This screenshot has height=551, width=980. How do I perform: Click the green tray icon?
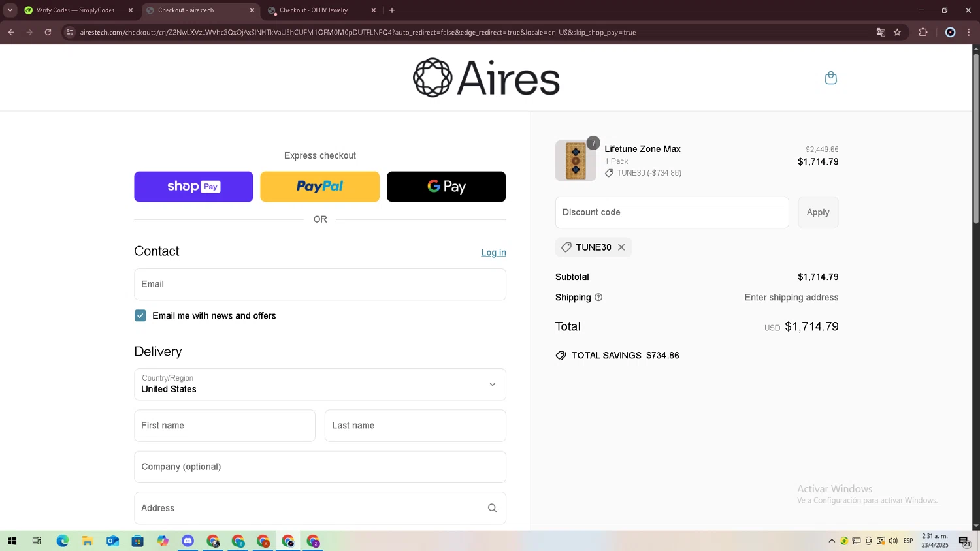[x=844, y=541]
